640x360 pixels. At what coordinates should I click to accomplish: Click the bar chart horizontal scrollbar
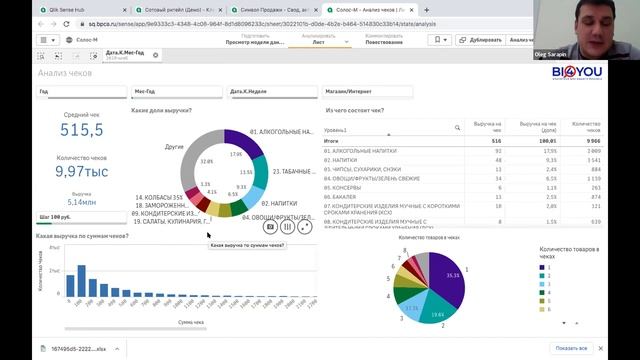135,328
